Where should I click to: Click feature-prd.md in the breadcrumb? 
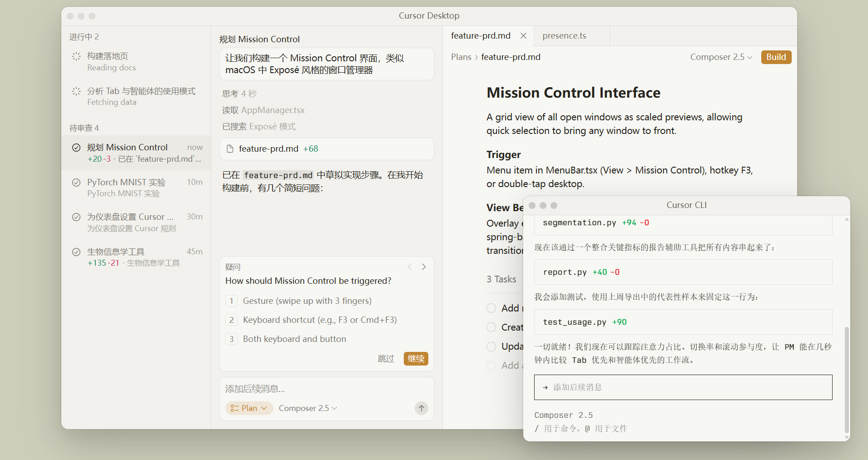pyautogui.click(x=511, y=57)
